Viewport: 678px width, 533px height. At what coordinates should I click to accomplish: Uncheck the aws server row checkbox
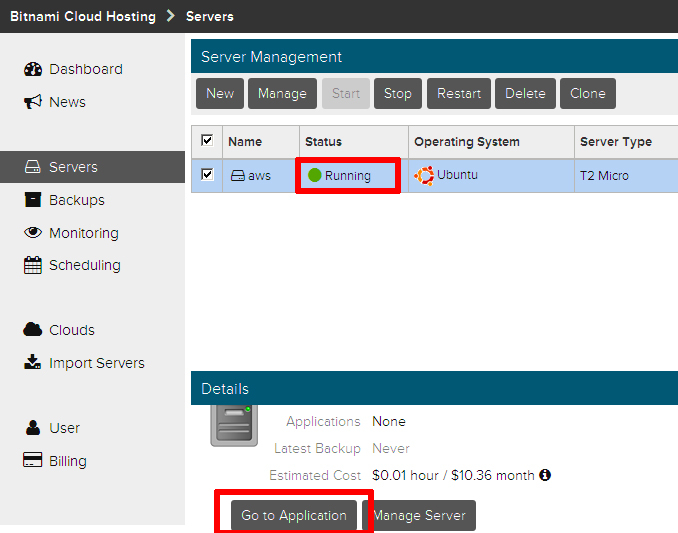(207, 175)
